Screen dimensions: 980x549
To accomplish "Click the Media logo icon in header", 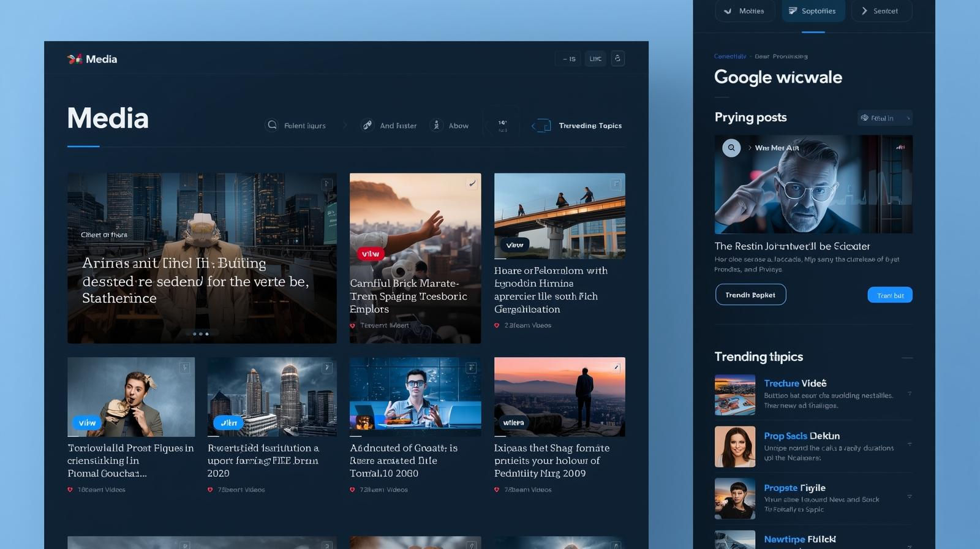I will (75, 59).
